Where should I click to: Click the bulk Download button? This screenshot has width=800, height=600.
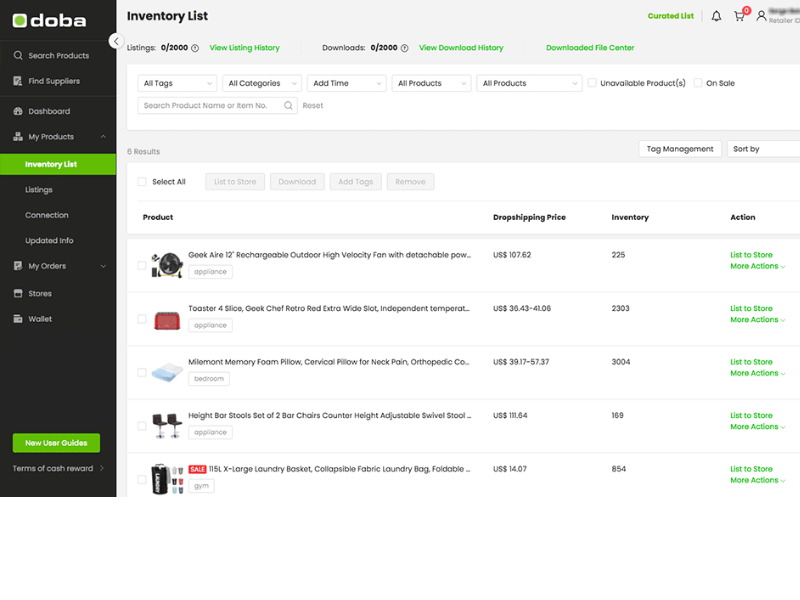pyautogui.click(x=297, y=182)
